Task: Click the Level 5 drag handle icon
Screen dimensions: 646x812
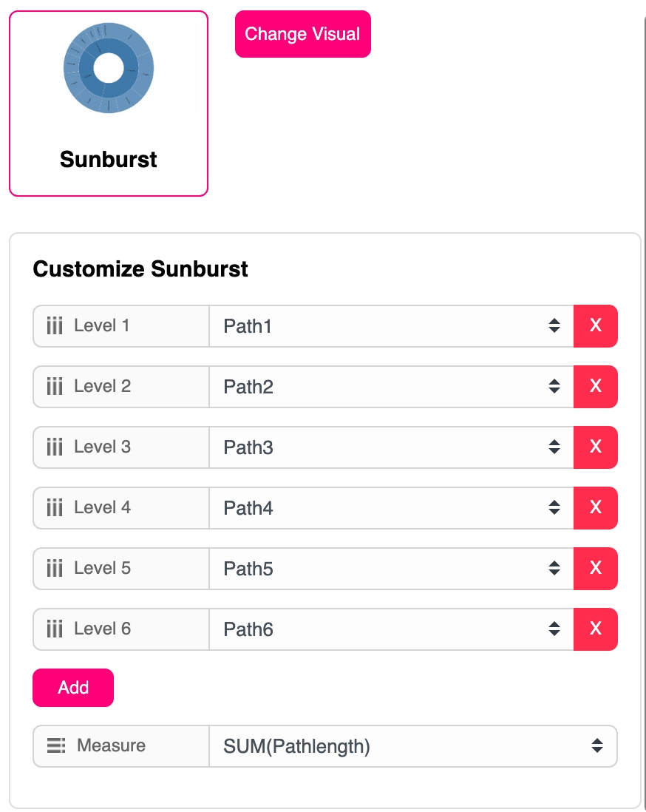Action: [x=55, y=569]
